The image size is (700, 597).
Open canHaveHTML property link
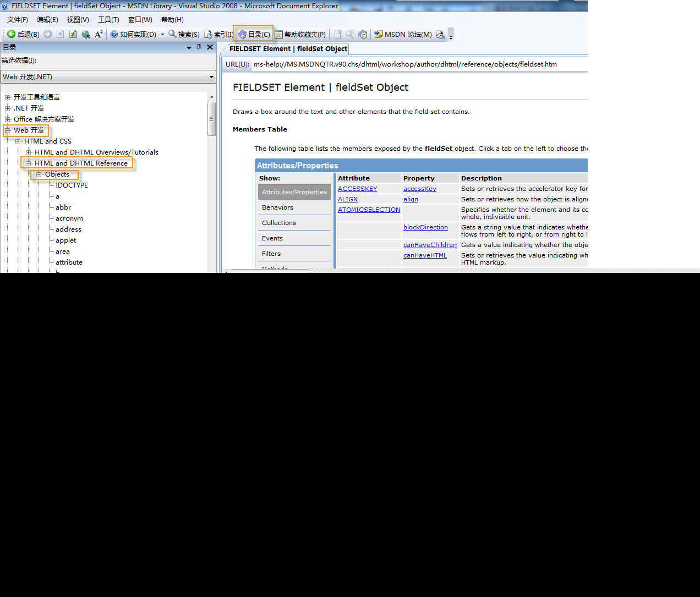pos(425,255)
